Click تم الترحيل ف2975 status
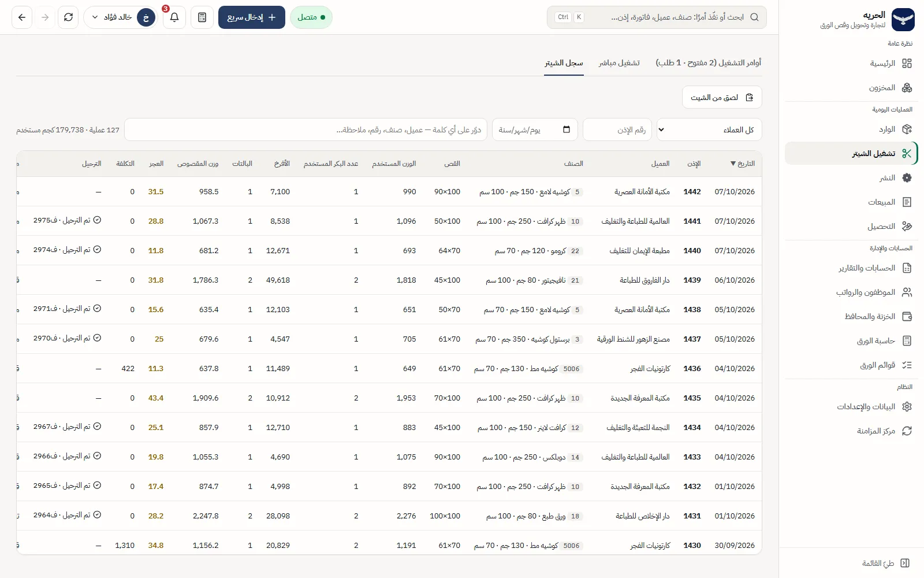The image size is (924, 578). 68,221
